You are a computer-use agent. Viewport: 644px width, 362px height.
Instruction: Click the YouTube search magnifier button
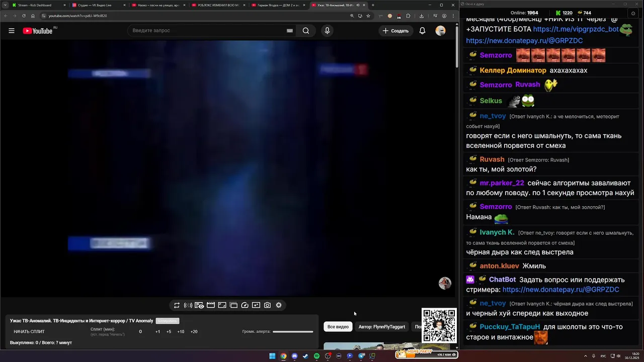click(306, 31)
